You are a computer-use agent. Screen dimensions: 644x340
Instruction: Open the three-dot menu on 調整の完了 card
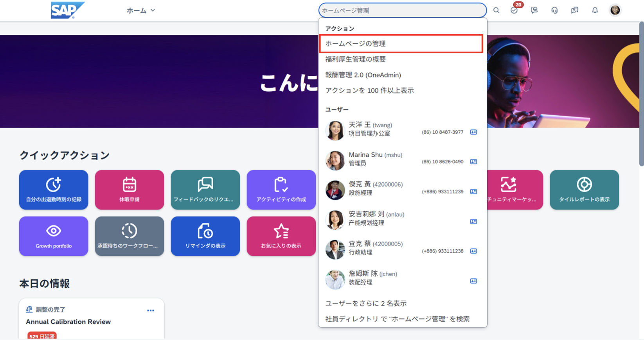pyautogui.click(x=151, y=310)
